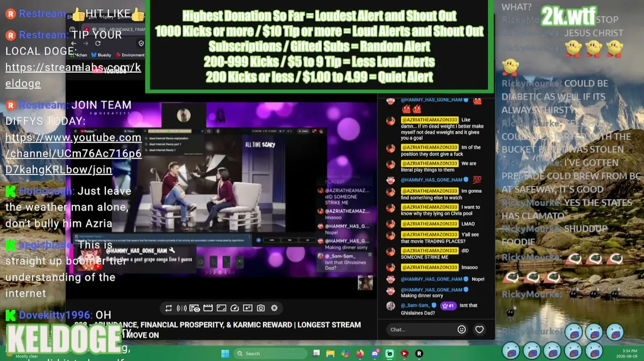This screenshot has width=644, height=361.
Task: Open the streamlabs.com/keldoge tip link
Action: [73, 75]
